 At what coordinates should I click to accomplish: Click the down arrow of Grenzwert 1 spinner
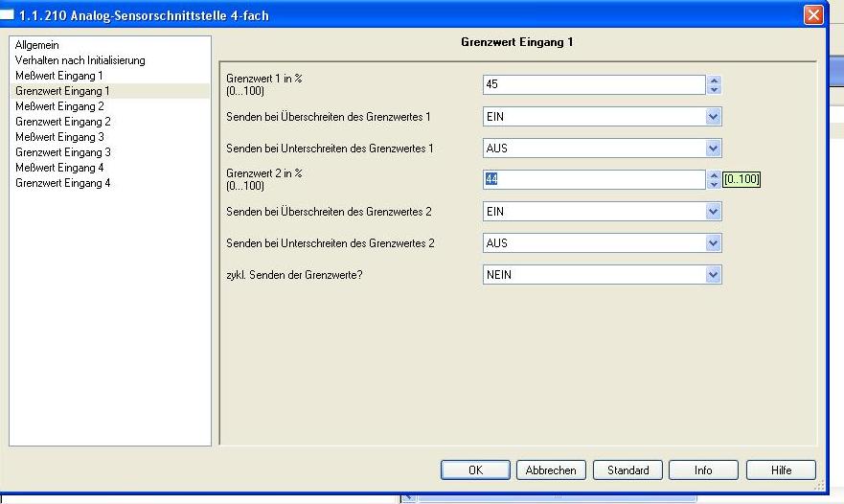(x=714, y=89)
